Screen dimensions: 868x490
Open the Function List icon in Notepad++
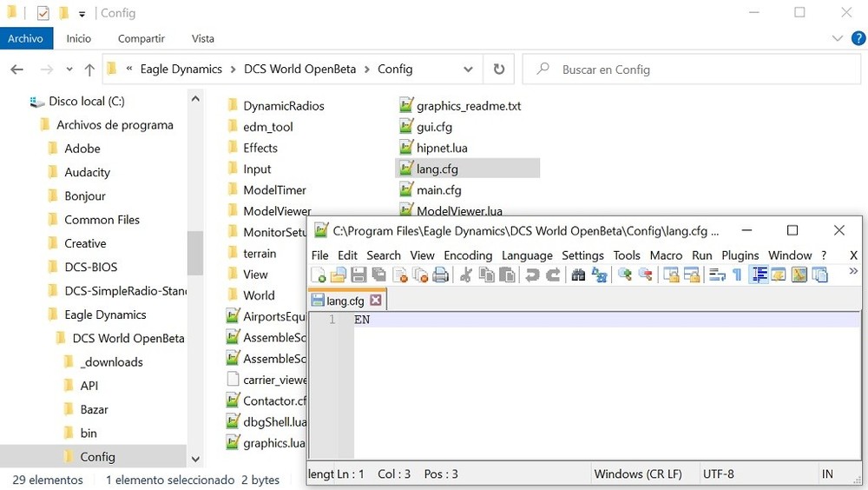click(x=820, y=275)
